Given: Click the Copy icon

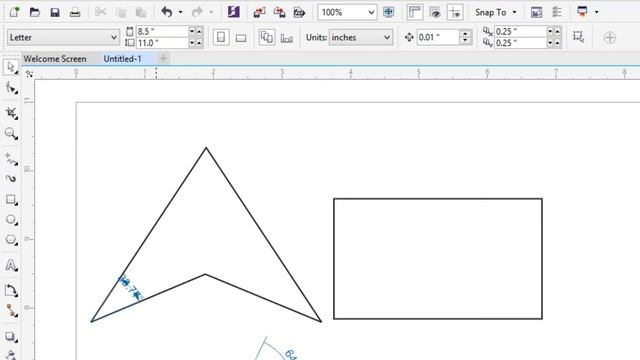Looking at the screenshot, I should point(121,12).
